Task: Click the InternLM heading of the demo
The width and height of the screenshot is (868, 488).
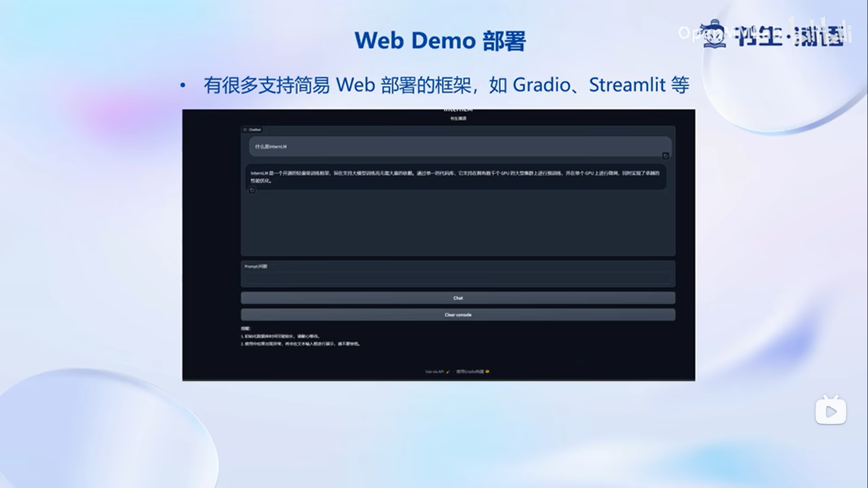Action: click(458, 110)
